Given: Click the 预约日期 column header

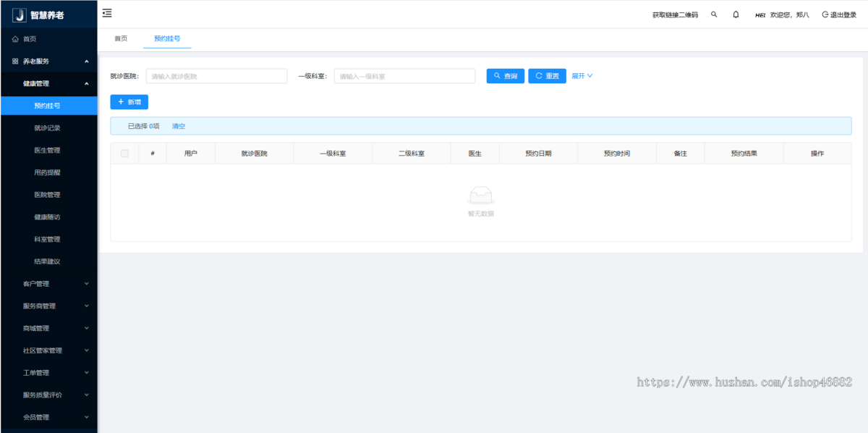Looking at the screenshot, I should coord(538,154).
